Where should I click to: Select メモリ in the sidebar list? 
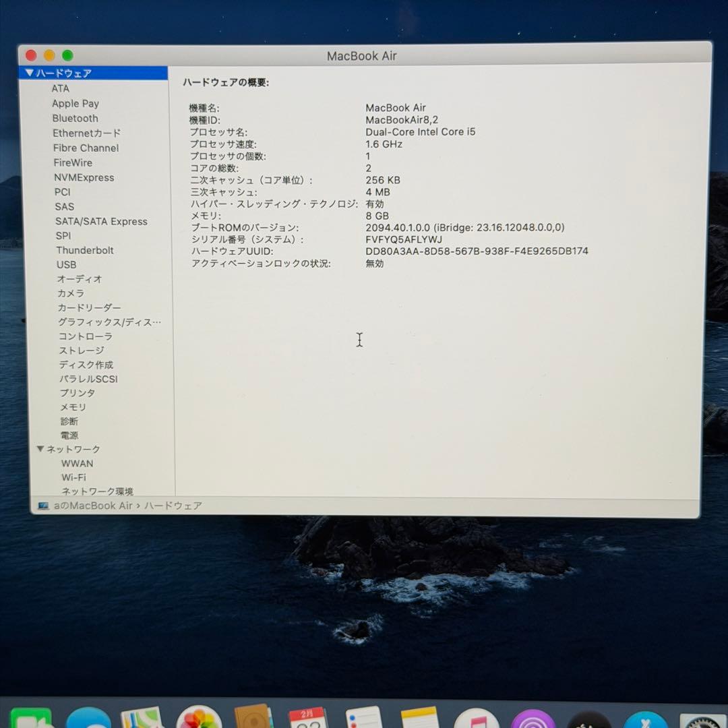tap(73, 407)
